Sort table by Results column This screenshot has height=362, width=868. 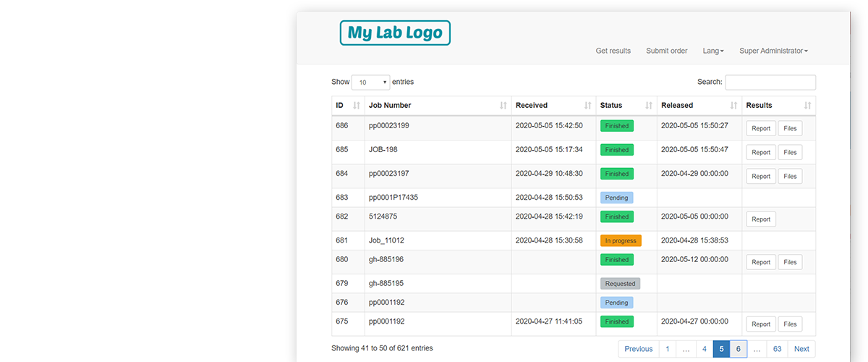[x=779, y=106]
